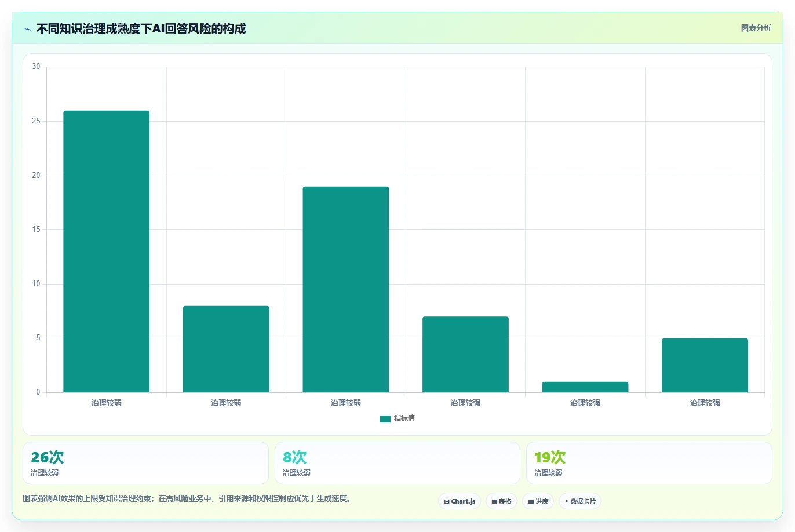
Task: Click the bar reaching 19
Action: point(346,289)
